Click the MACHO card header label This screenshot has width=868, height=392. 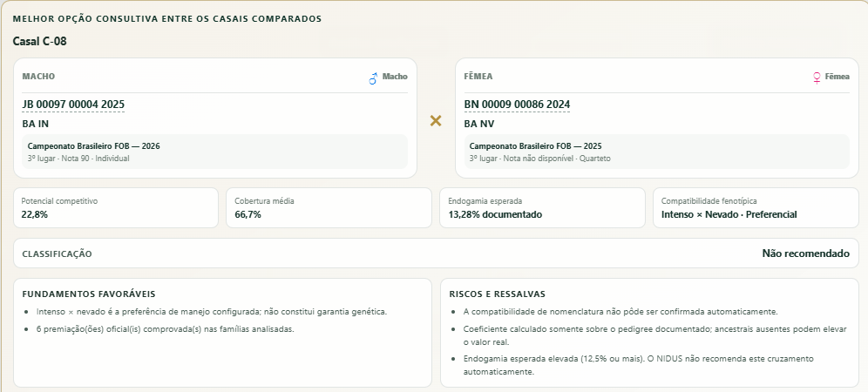click(38, 77)
